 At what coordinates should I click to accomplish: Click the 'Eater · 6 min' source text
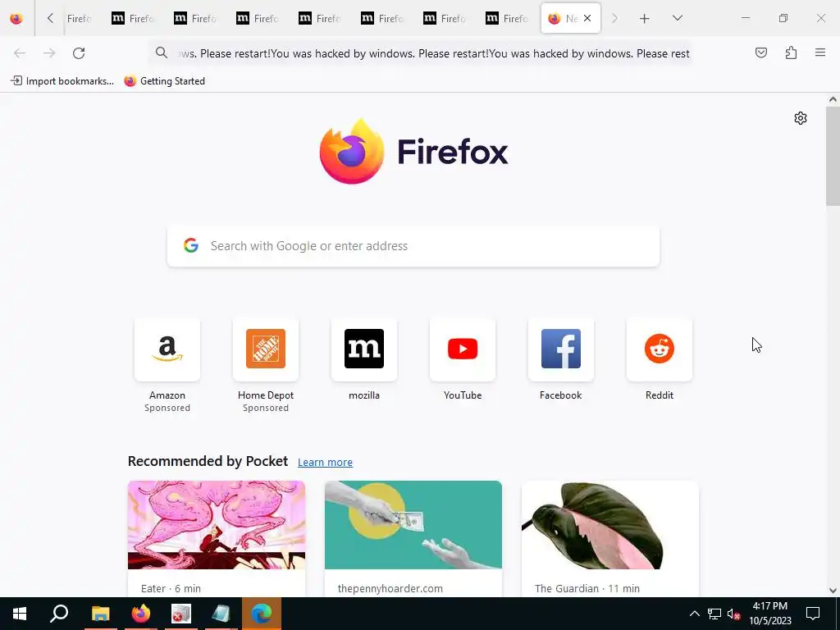point(171,588)
